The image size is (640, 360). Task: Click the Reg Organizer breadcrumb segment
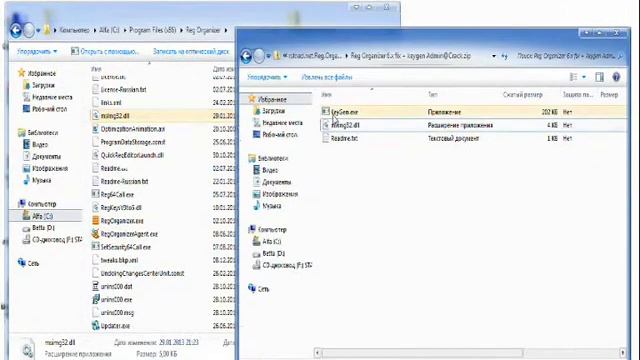[x=203, y=30]
